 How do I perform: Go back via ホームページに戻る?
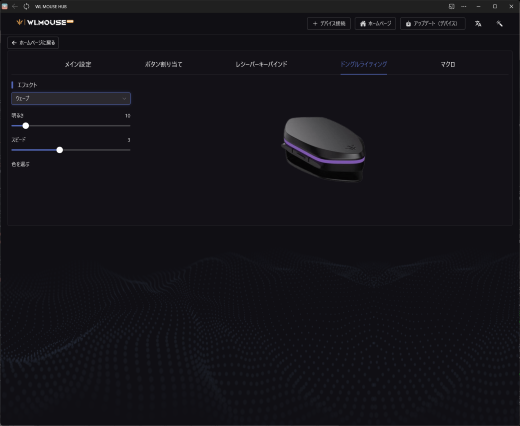(33, 43)
